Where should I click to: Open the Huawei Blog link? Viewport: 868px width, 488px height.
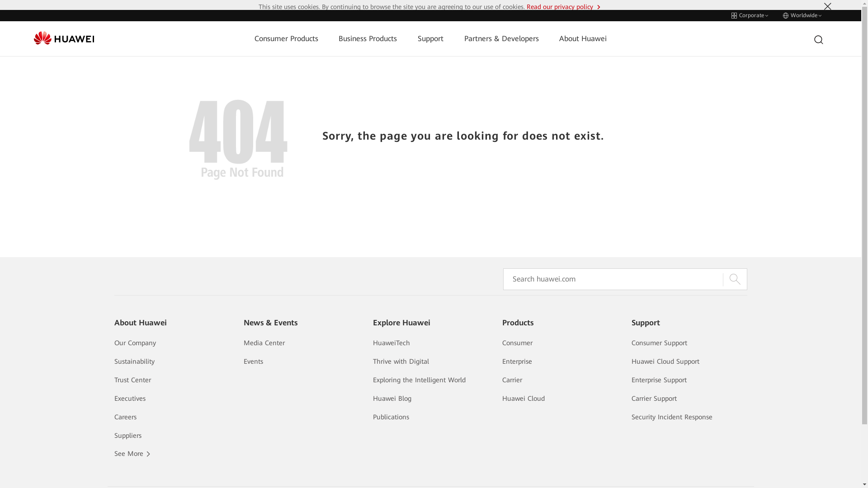pos(392,399)
